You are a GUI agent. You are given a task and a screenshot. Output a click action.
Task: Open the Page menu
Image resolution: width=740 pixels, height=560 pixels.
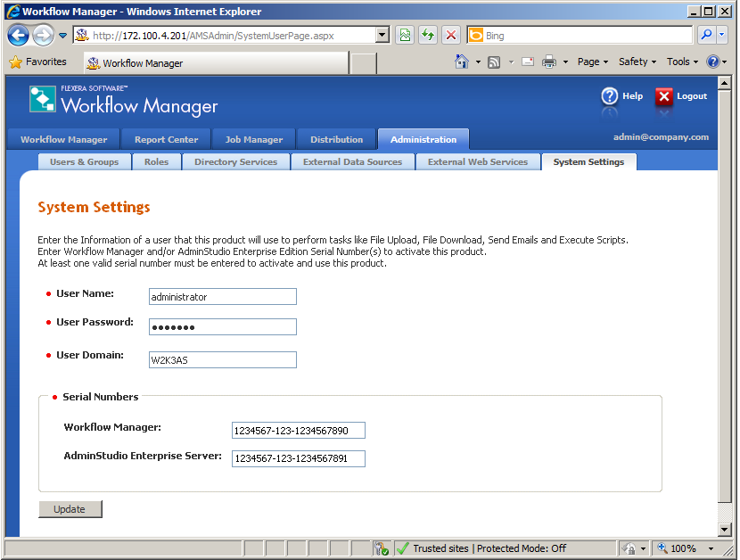(593, 62)
